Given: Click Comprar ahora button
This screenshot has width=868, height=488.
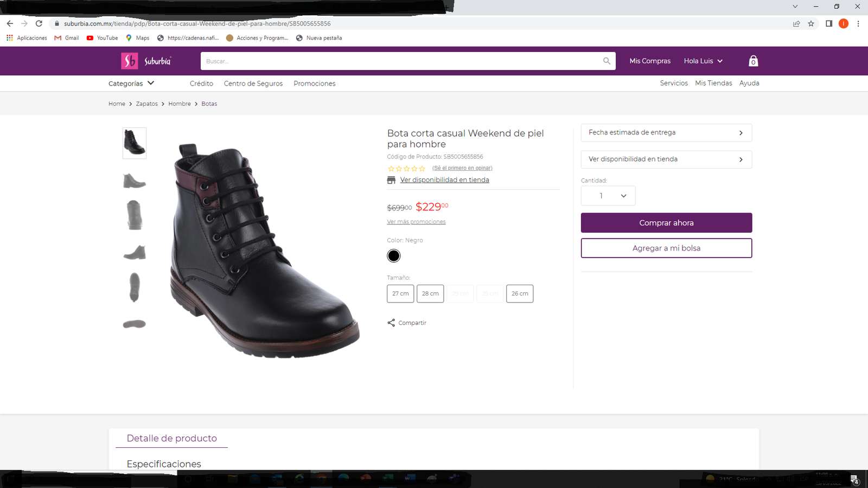Looking at the screenshot, I should pyautogui.click(x=666, y=223).
